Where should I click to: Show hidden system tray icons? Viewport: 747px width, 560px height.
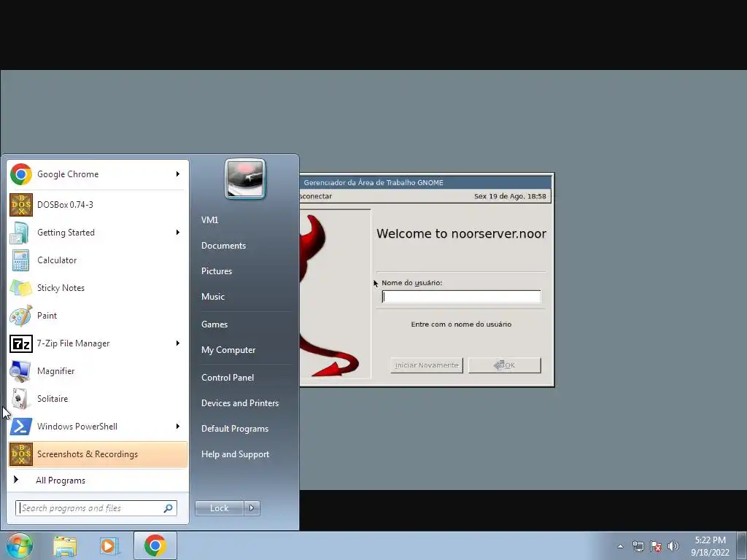(x=620, y=546)
